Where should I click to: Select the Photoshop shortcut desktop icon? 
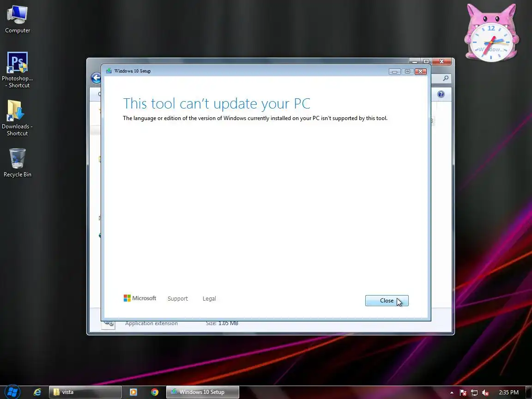[x=17, y=70]
